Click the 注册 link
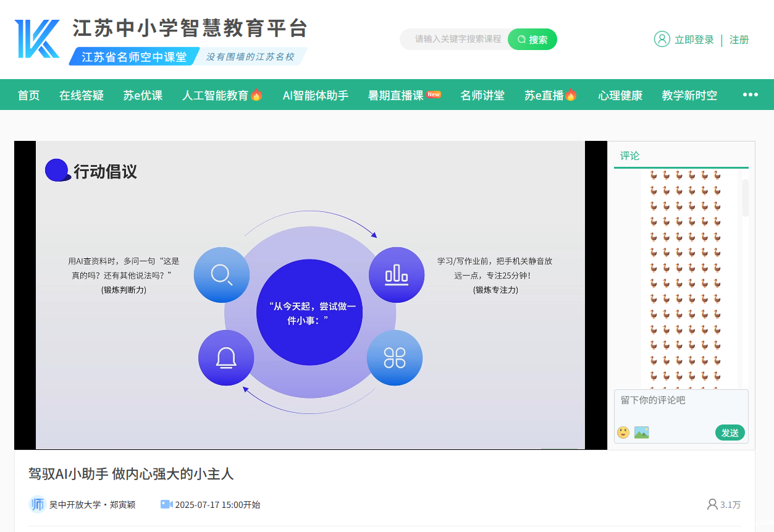 click(x=739, y=40)
